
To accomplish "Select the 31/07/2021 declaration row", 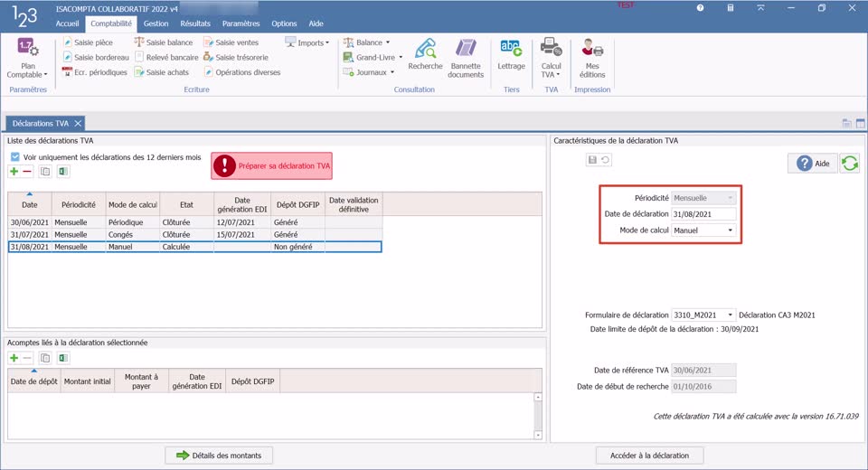I will point(195,234).
